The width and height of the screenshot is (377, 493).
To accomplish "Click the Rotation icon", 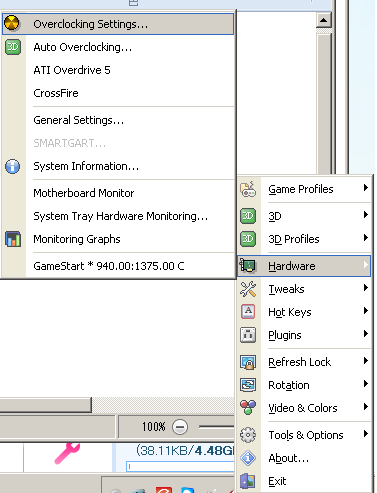I will 248,385.
